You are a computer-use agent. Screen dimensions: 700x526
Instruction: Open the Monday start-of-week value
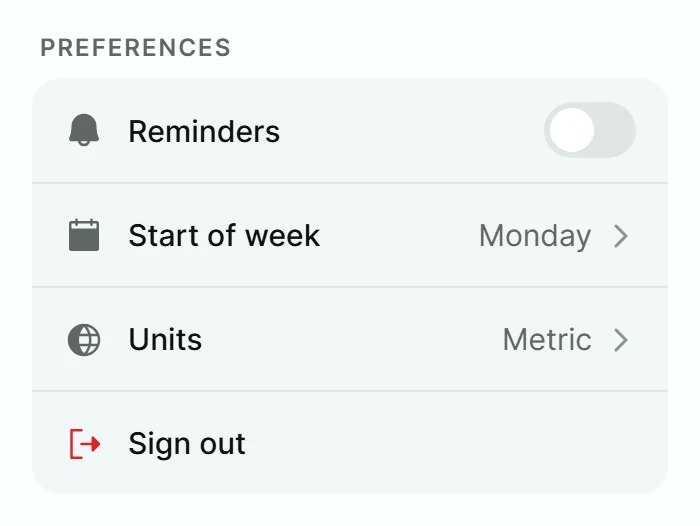(x=535, y=236)
